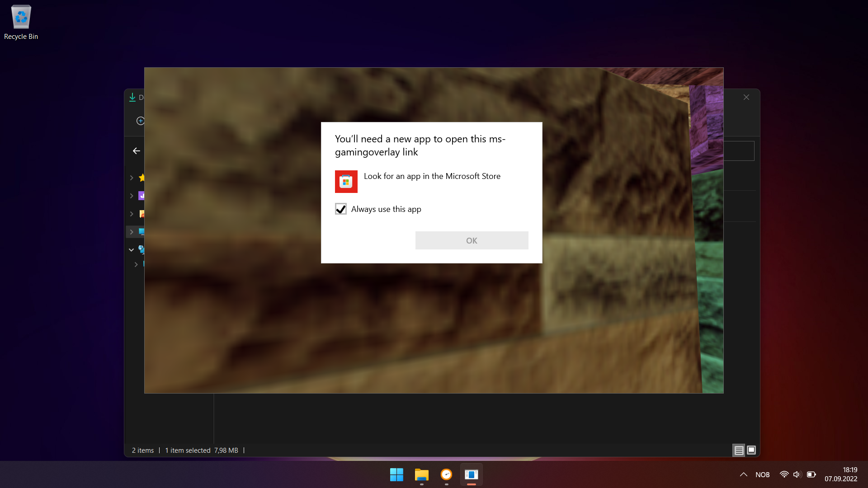The height and width of the screenshot is (488, 868).
Task: Collapse the Network node
Action: pyautogui.click(x=131, y=249)
